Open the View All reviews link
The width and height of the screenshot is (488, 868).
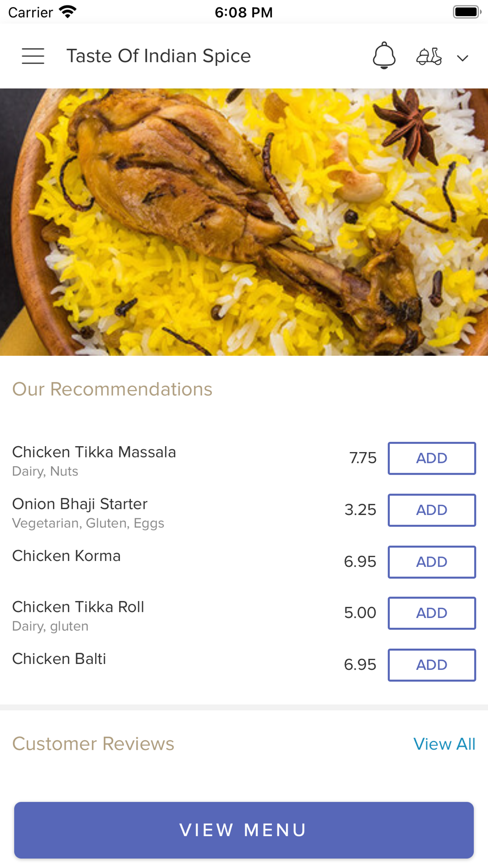[x=444, y=744]
